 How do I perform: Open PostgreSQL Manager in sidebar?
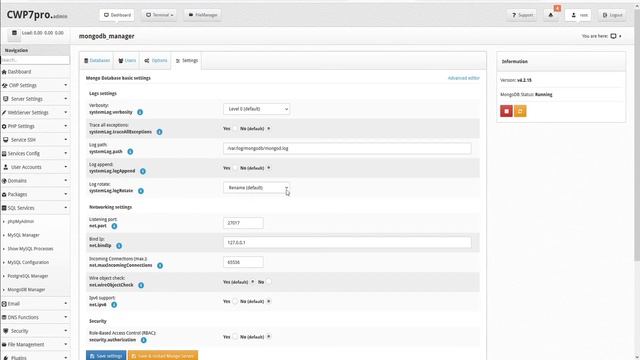[x=27, y=276]
